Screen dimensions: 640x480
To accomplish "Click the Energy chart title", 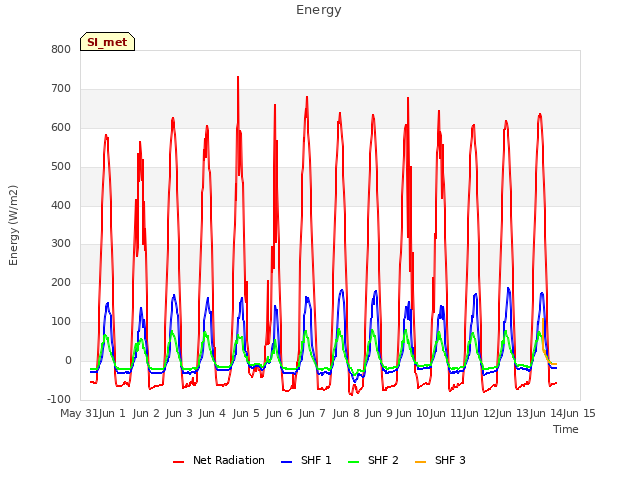I will click(318, 10).
